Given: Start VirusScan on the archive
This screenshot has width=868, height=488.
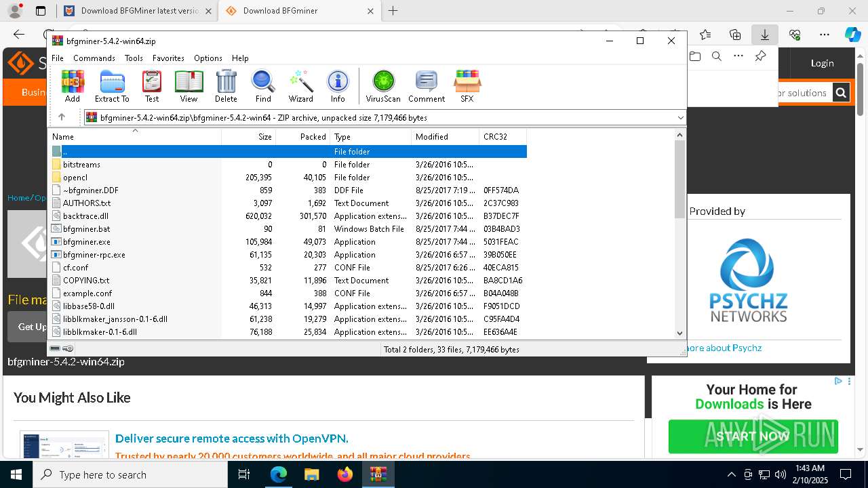Looking at the screenshot, I should 383,86.
